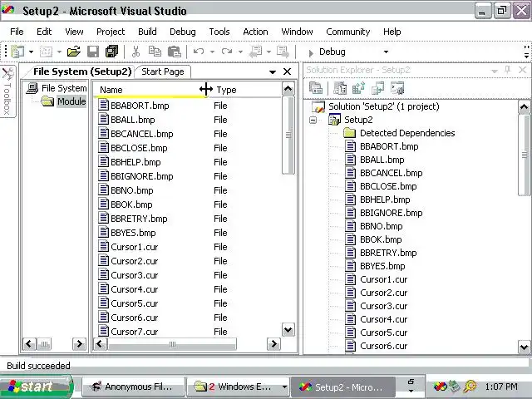The image size is (532, 399).
Task: Select BBRETRY.bmp in Solution Explorer
Action: [388, 253]
